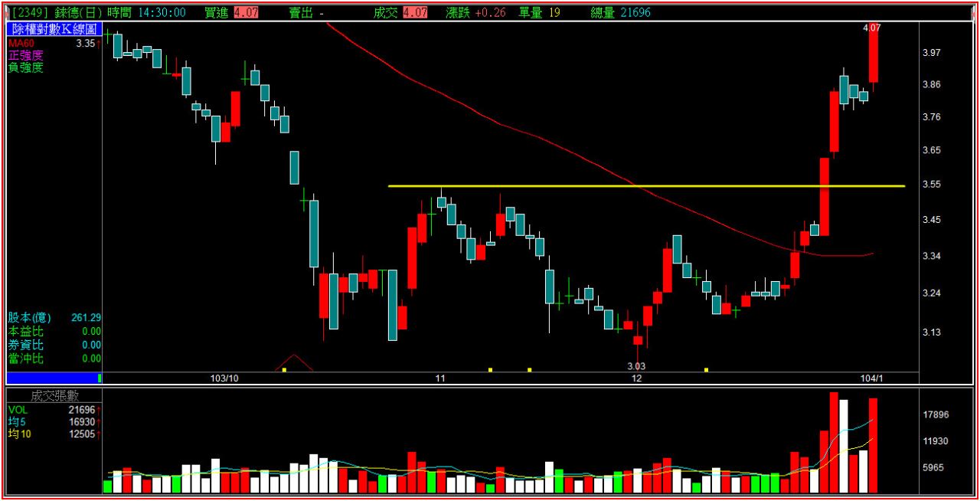Click the 買進 bid price 4.07 box
Viewport: 980px width, 501px height.
pos(246,13)
